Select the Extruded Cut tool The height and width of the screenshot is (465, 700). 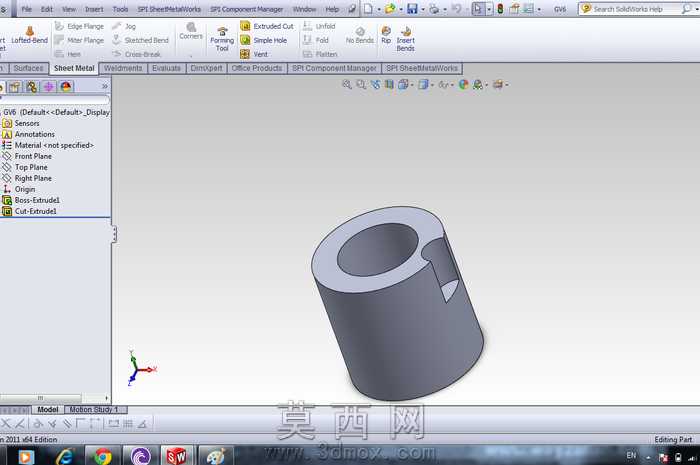pyautogui.click(x=267, y=26)
